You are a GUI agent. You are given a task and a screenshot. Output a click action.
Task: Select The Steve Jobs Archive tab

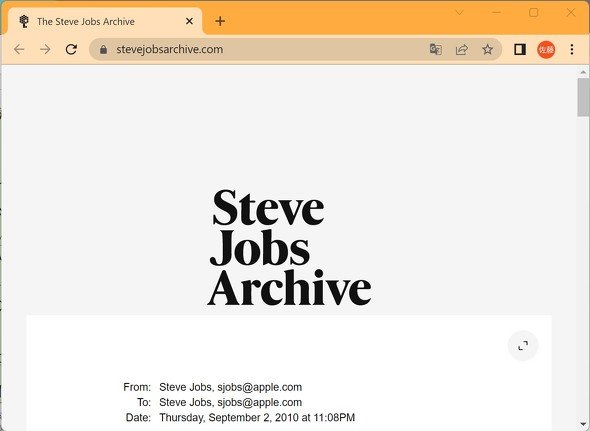tap(105, 21)
